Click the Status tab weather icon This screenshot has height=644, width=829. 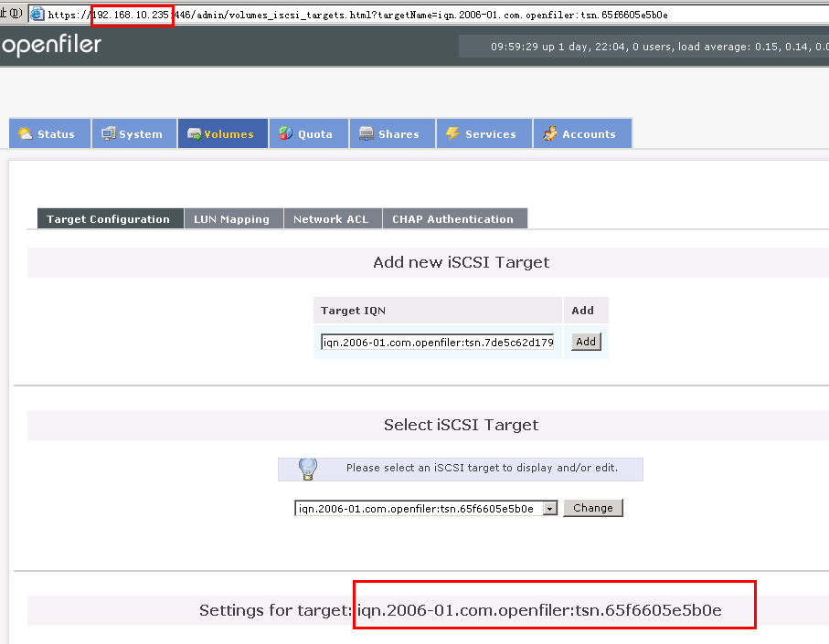25,133
